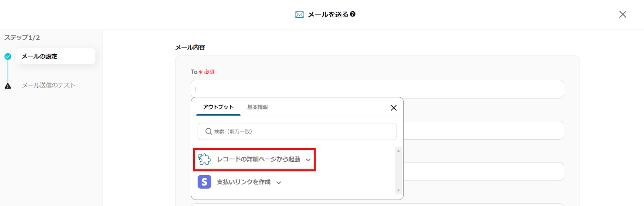Click the puzzle piece icon for レコードの詳細ページから起動
This screenshot has width=644, height=206.
204,159
